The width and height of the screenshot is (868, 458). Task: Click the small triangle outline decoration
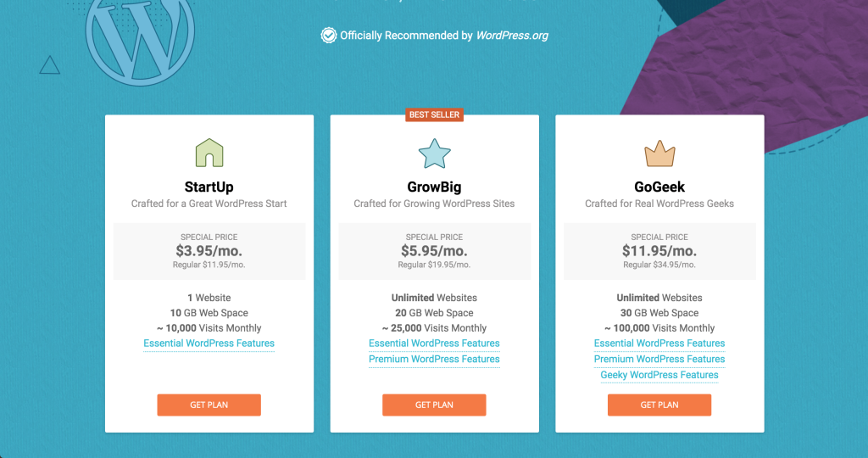click(50, 64)
